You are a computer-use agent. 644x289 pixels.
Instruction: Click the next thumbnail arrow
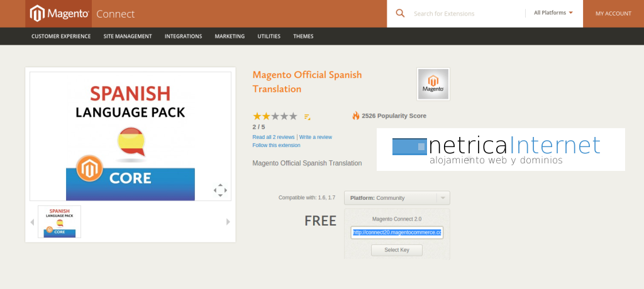pyautogui.click(x=228, y=222)
